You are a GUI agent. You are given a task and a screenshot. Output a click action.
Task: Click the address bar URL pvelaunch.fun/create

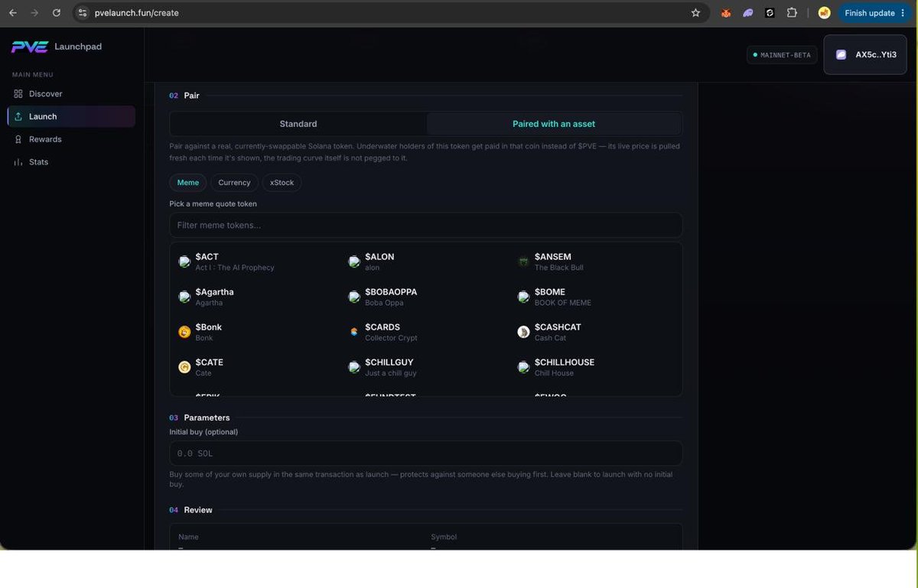click(137, 13)
